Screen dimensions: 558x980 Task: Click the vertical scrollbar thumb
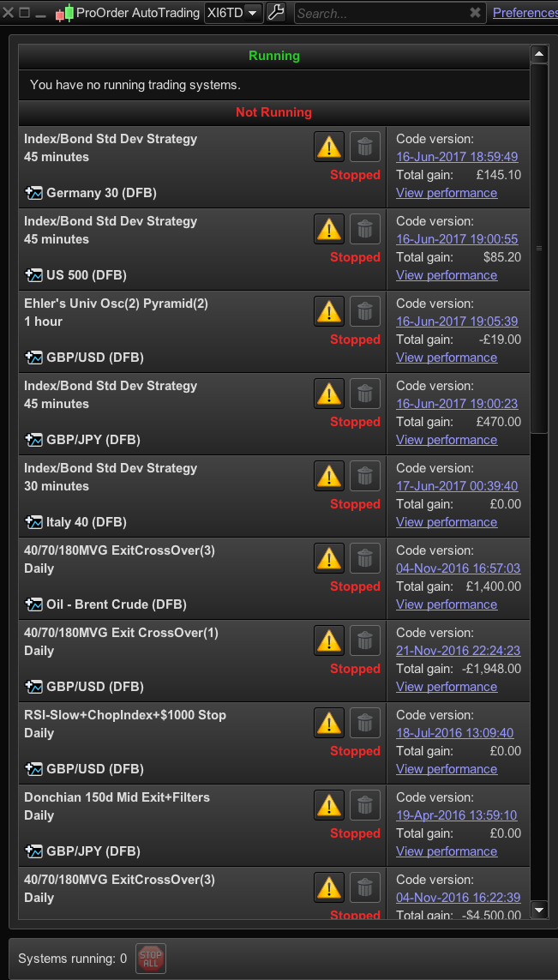point(539,248)
